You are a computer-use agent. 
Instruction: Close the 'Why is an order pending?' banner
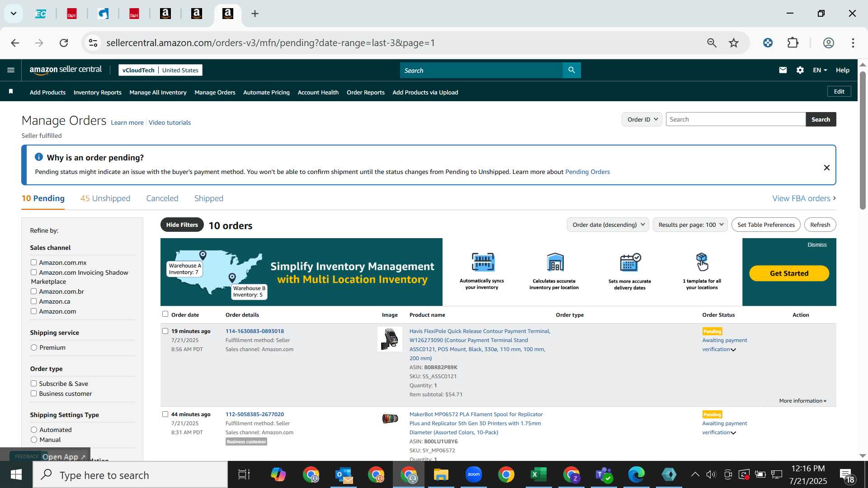tap(826, 168)
